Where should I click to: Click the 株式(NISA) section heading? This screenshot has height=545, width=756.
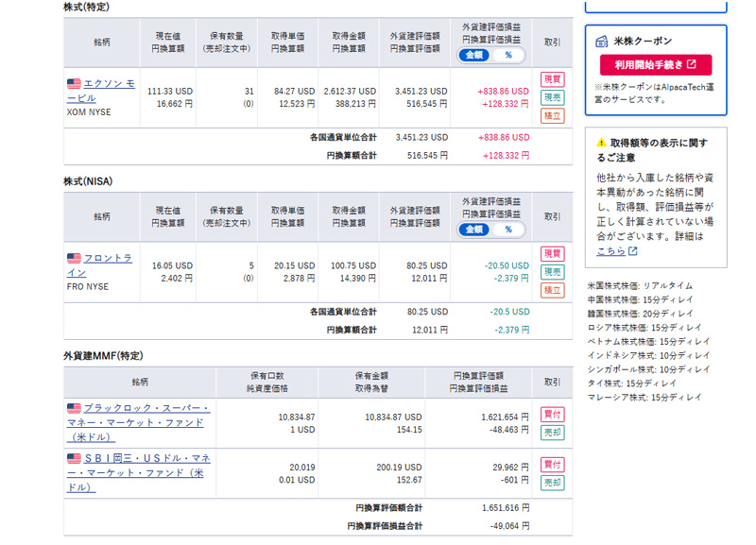pos(88,181)
